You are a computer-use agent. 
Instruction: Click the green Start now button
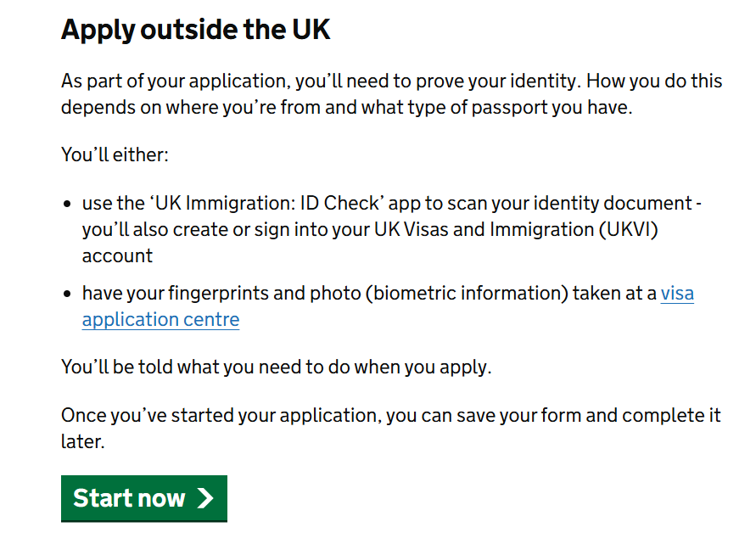143,498
